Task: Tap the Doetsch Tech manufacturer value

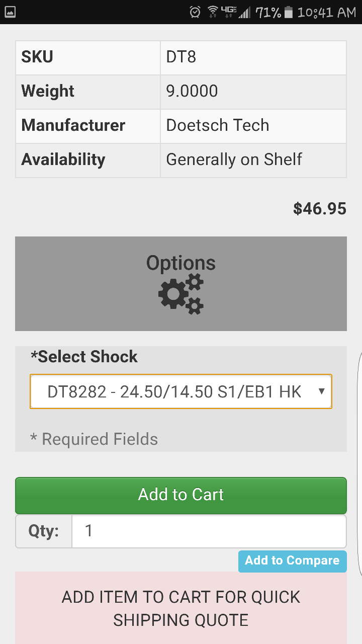Action: click(x=218, y=125)
